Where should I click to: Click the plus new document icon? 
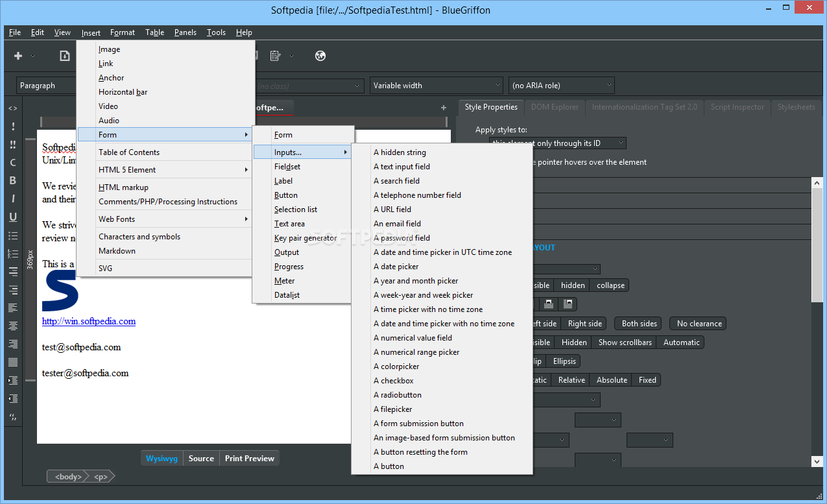tap(18, 56)
